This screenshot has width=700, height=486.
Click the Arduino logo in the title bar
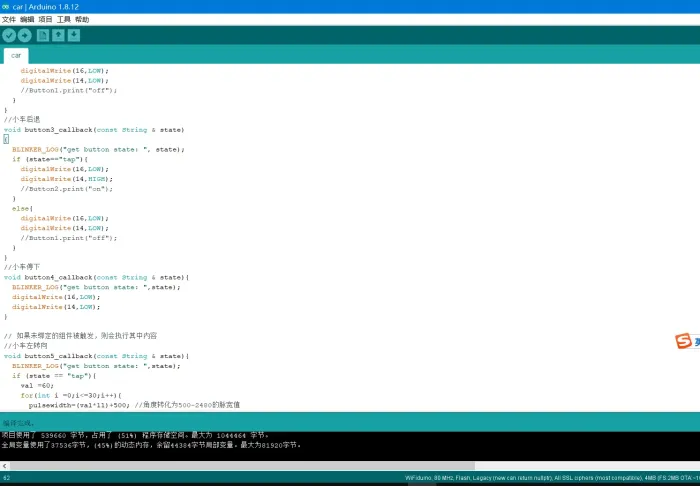point(5,7)
